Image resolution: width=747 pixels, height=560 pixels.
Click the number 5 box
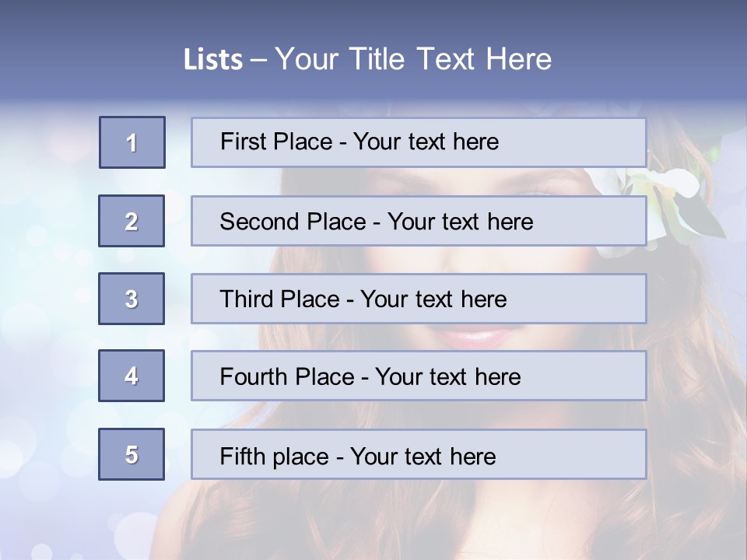132,454
